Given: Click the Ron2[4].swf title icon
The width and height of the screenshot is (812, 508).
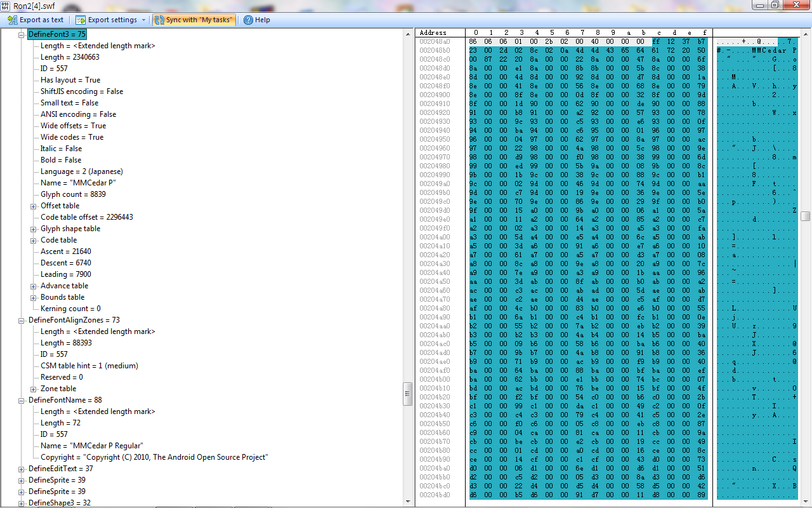Looking at the screenshot, I should coord(6,5).
